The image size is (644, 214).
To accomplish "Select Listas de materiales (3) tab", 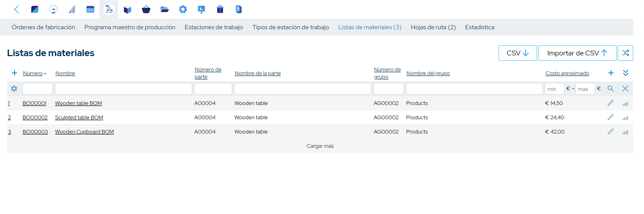I will (x=370, y=27).
